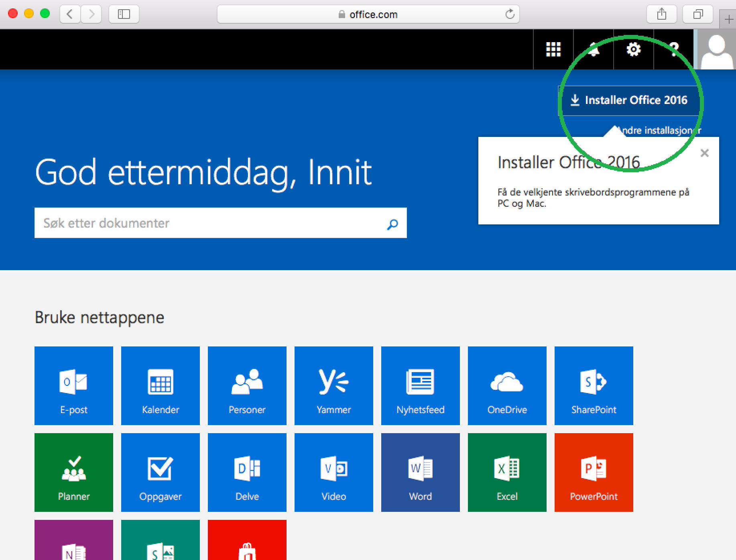Open the SharePoint tile

pyautogui.click(x=594, y=385)
